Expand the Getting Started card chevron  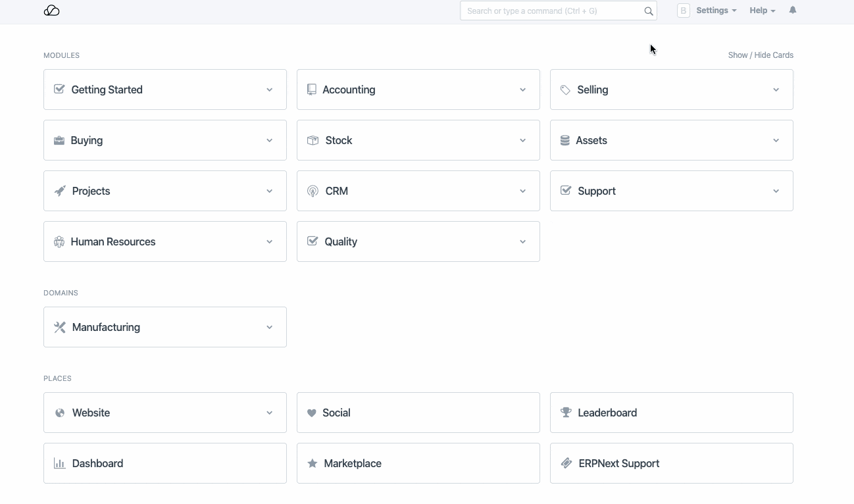269,90
